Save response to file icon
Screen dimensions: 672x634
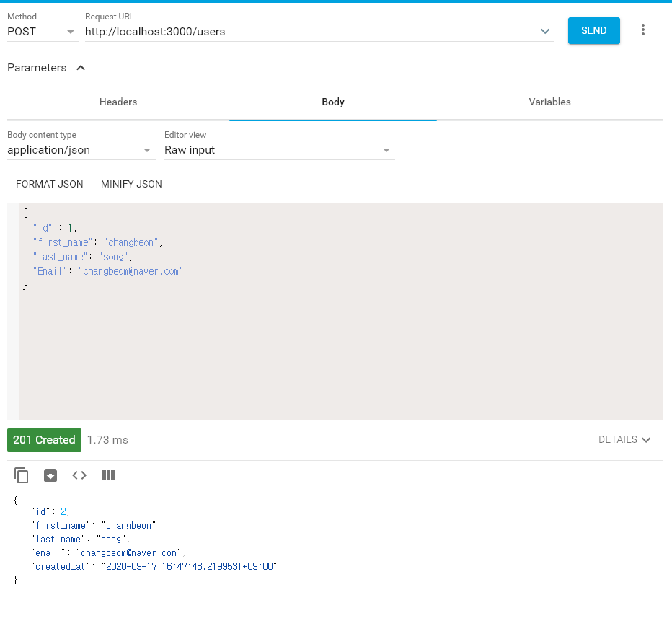coord(50,475)
